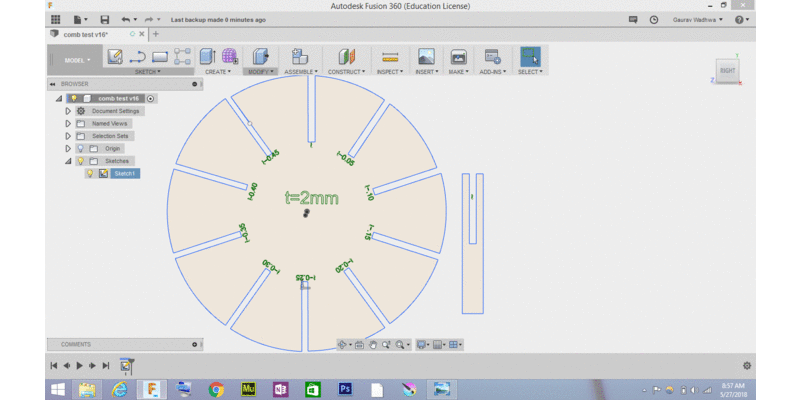Open the Add-Ins scripts icon
This screenshot has width=800, height=400.
click(x=493, y=57)
